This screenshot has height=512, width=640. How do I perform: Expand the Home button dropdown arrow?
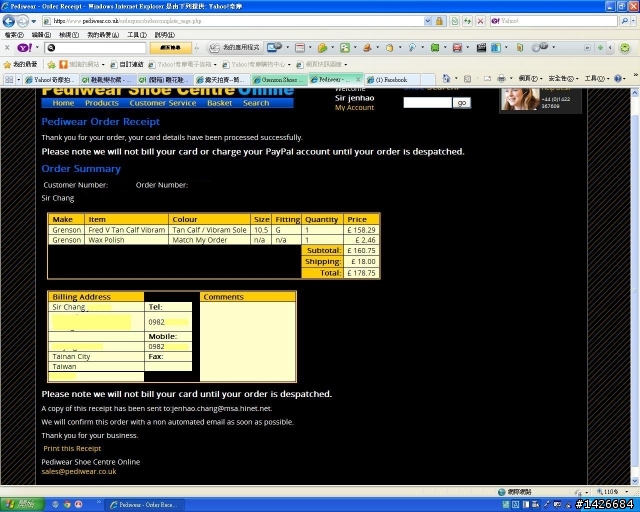coord(456,78)
